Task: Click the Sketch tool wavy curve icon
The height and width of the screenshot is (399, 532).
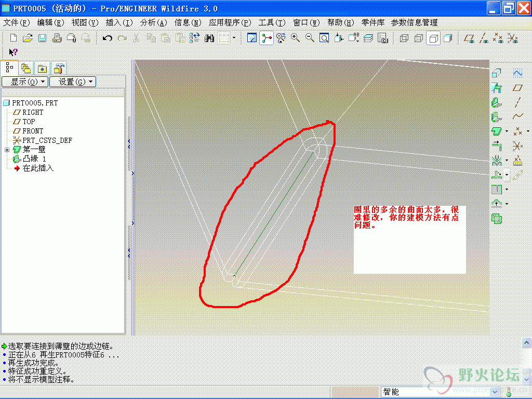Action: pyautogui.click(x=517, y=73)
